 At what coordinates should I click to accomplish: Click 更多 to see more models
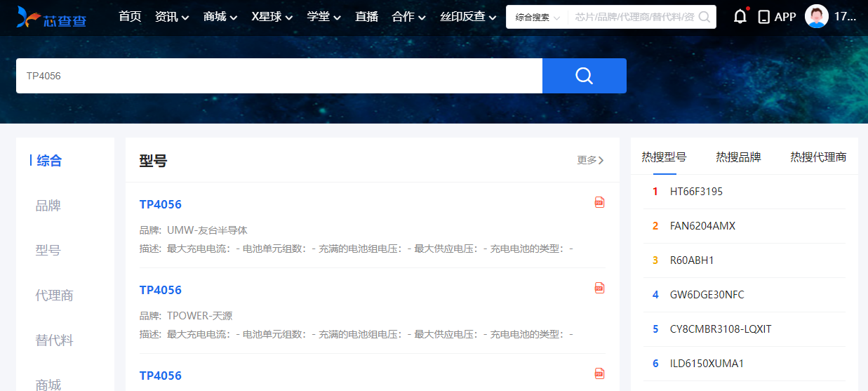[591, 160]
